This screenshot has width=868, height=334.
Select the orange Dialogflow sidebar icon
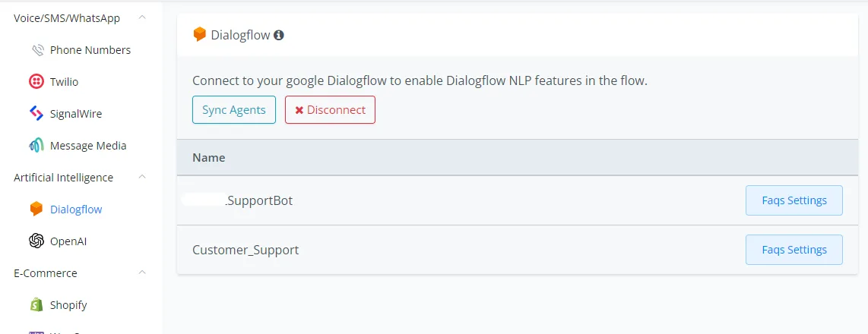coord(36,209)
